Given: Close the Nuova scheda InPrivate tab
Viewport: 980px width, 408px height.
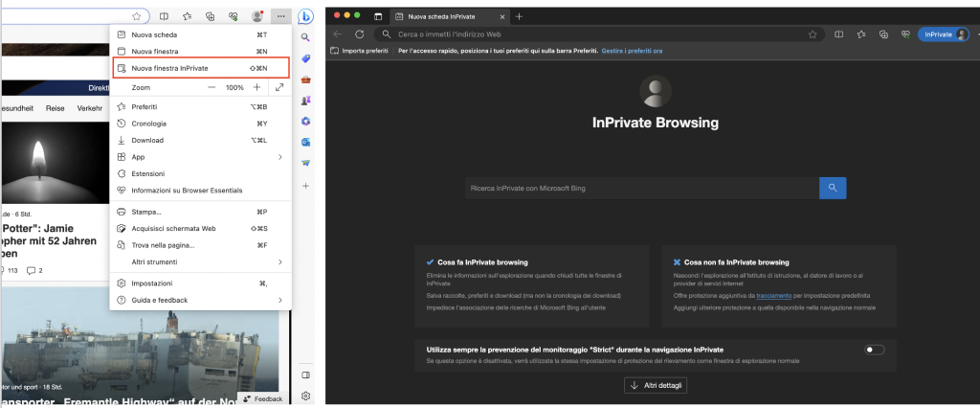Looking at the screenshot, I should [501, 17].
